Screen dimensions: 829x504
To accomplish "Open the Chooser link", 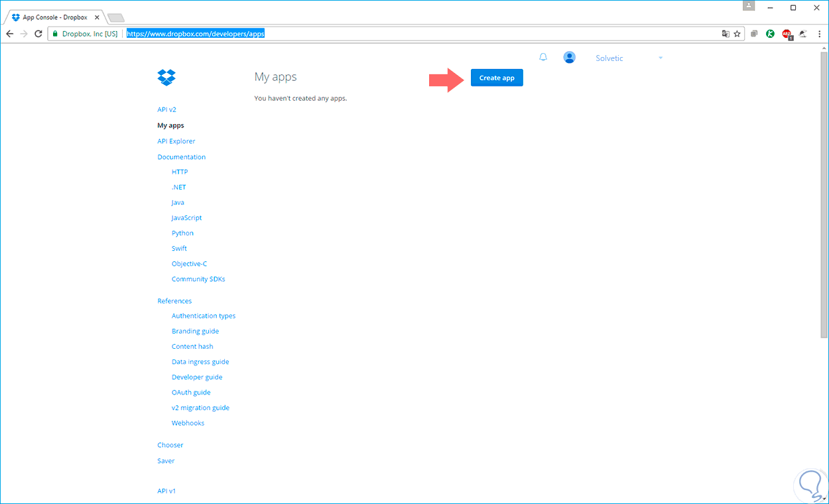I will 170,445.
